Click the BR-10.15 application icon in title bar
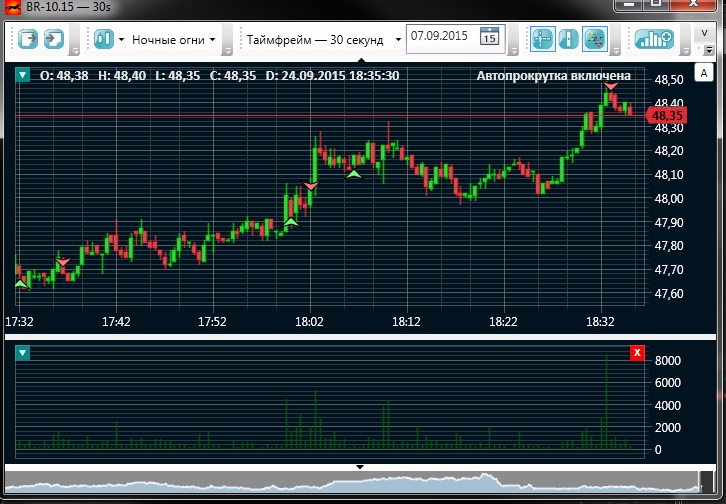 [x=13, y=7]
